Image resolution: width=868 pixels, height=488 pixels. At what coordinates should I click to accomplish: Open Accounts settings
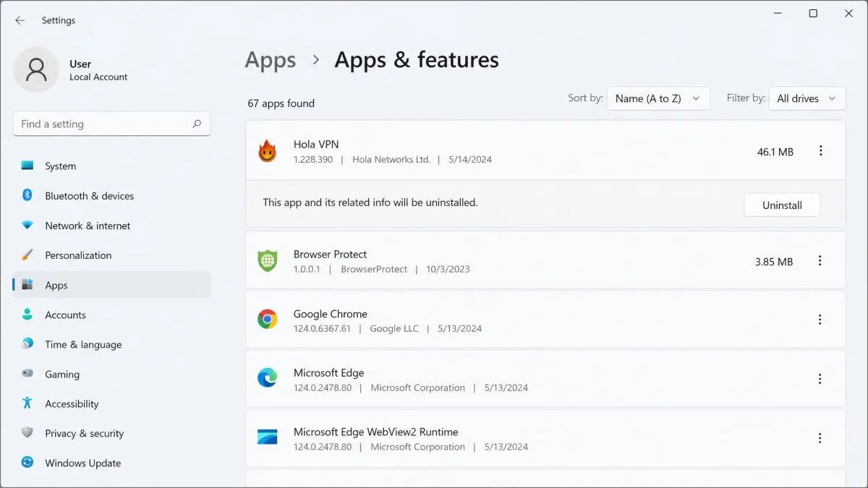point(112,314)
